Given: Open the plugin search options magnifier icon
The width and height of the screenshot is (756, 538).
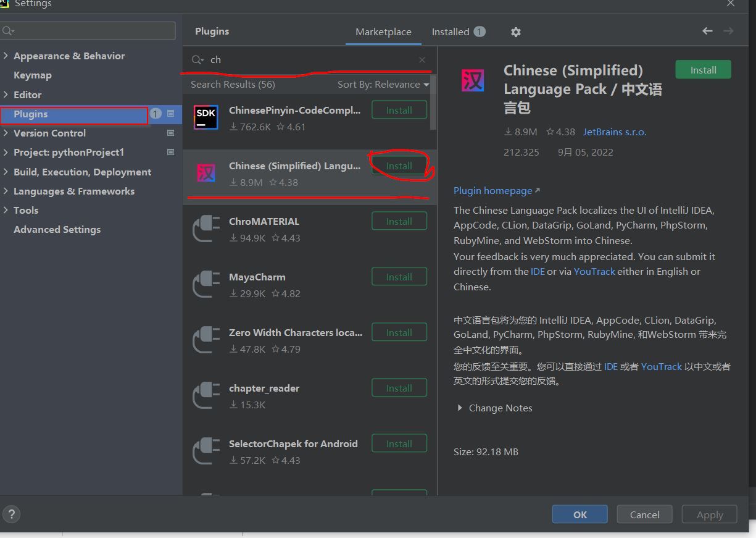Looking at the screenshot, I should pyautogui.click(x=197, y=60).
